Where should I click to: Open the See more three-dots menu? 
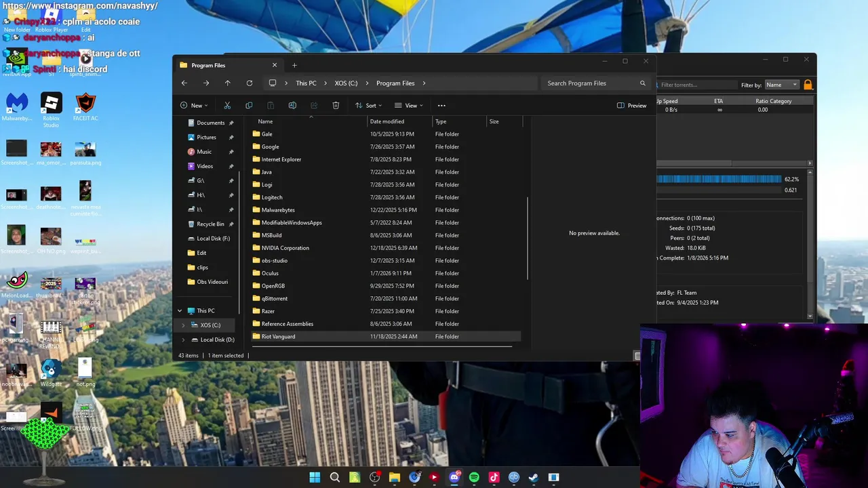pos(441,105)
